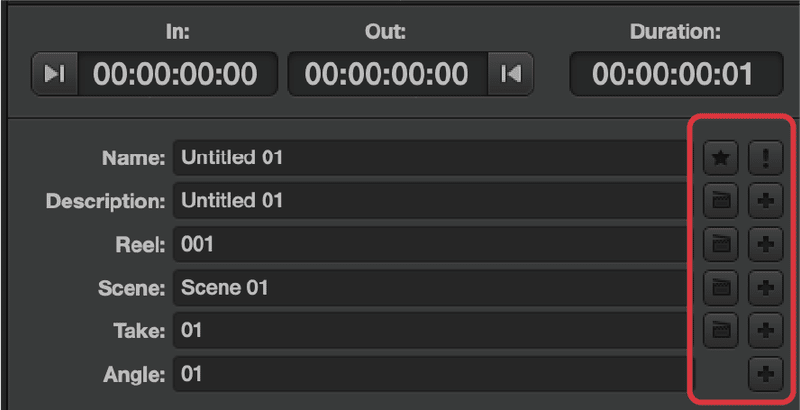Click the Angle input field
Image resolution: width=800 pixels, height=410 pixels.
[434, 374]
